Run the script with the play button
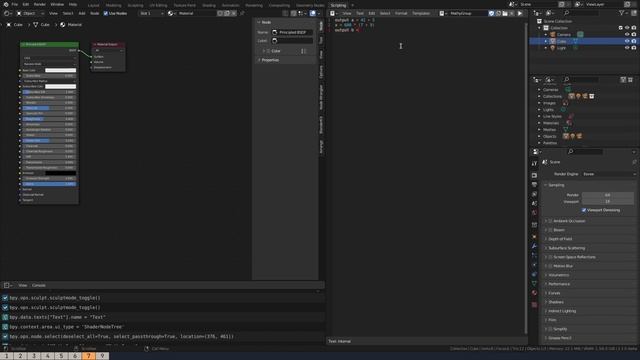 (520, 13)
